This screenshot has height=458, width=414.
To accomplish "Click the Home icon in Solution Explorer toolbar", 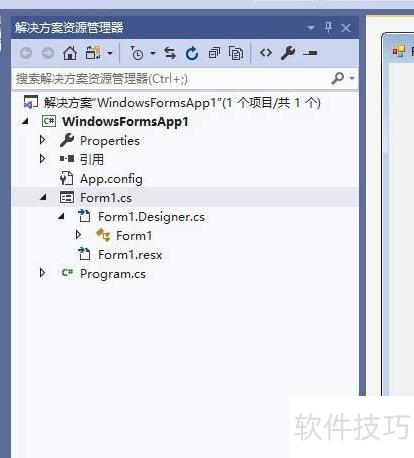I will click(x=70, y=53).
